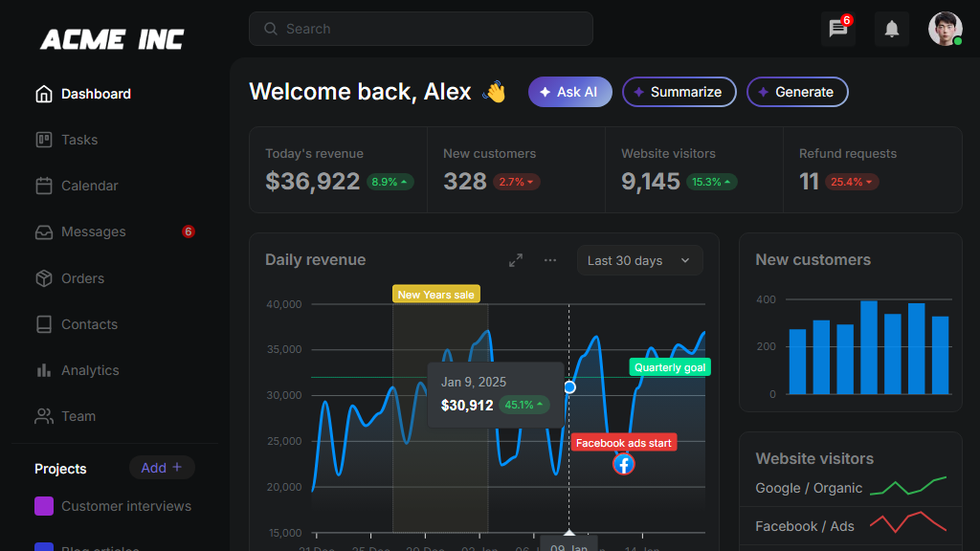Click the Analytics bar chart icon
The image size is (980, 551).
[44, 370]
